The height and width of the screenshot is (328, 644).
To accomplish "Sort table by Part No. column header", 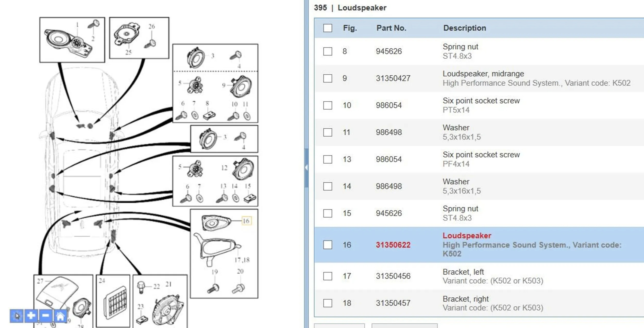I will pyautogui.click(x=391, y=28).
